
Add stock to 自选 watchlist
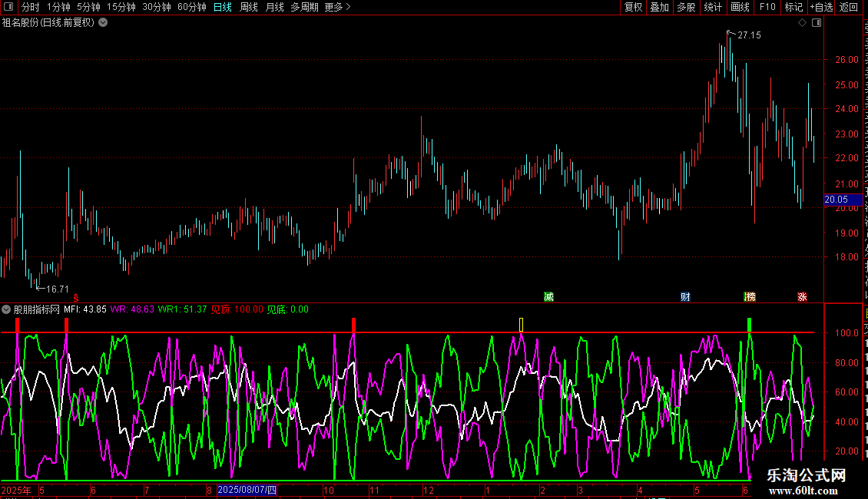pyautogui.click(x=821, y=7)
